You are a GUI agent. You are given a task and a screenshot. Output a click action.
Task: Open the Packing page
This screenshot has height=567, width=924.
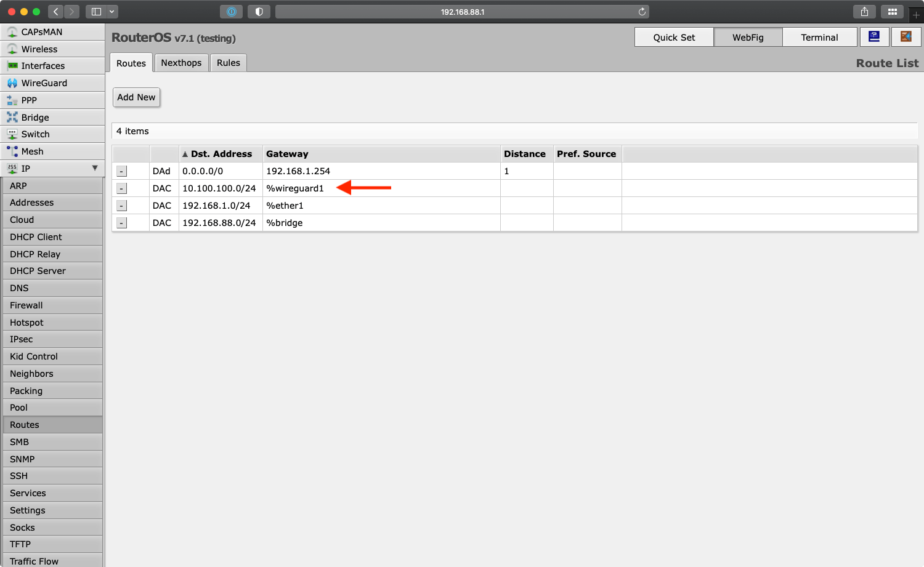click(x=52, y=391)
